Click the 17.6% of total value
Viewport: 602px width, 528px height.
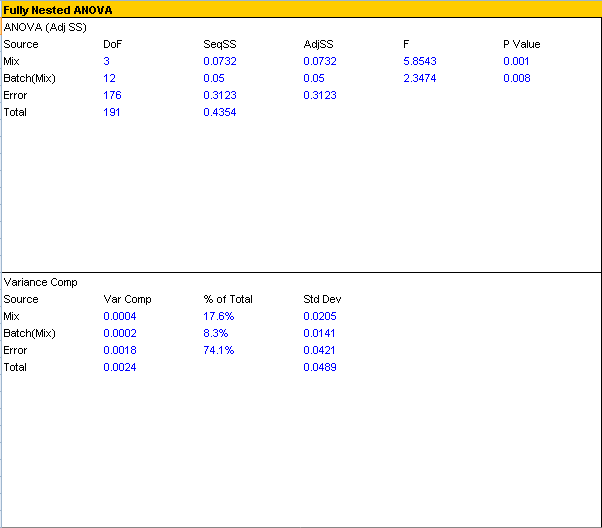[x=218, y=316]
